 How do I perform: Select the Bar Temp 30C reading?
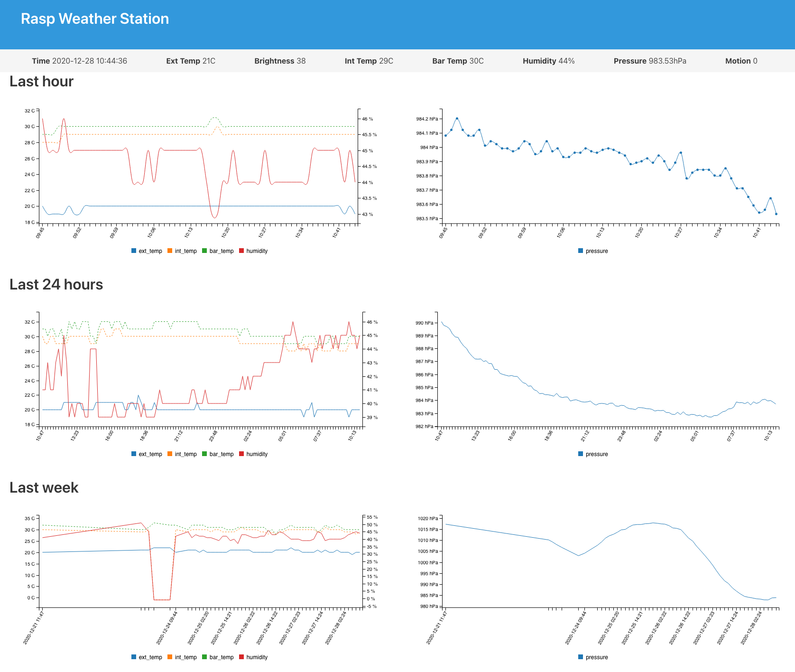point(458,61)
